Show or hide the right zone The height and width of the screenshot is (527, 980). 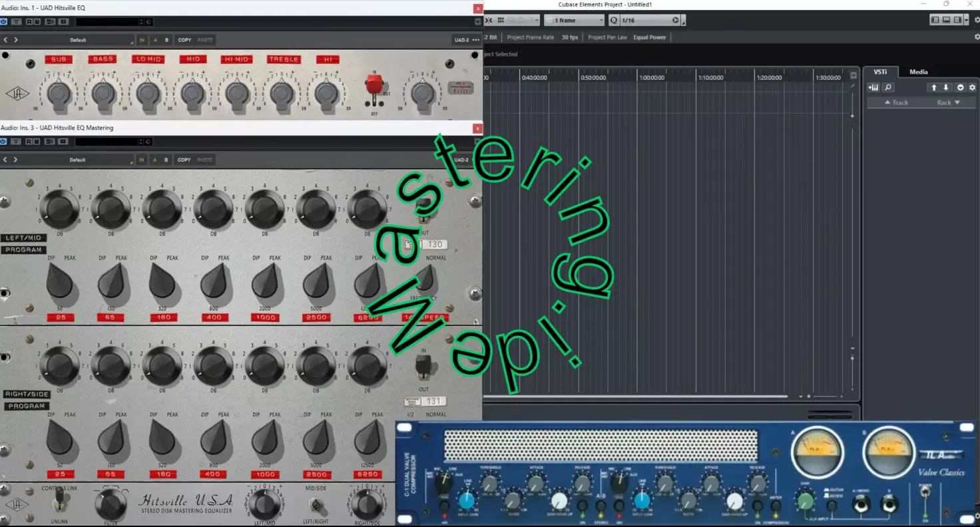tap(957, 20)
